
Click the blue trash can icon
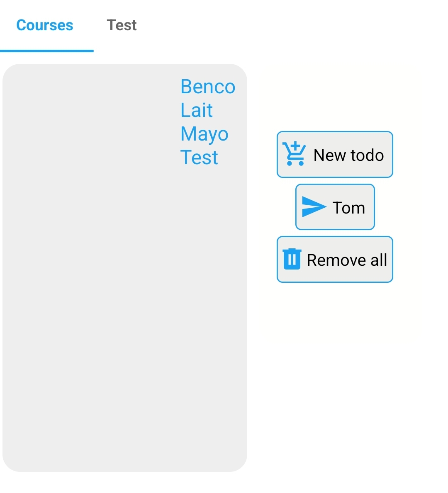coord(292,259)
